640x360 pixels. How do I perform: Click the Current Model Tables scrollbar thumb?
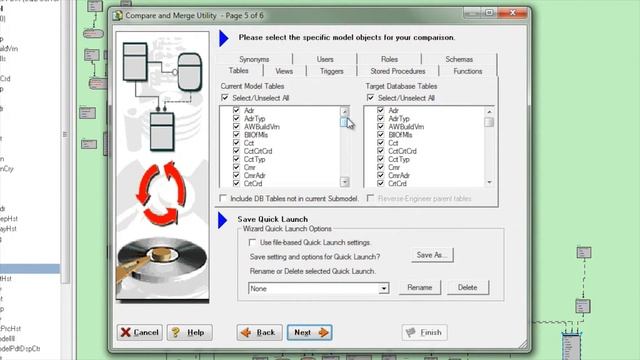[344, 122]
